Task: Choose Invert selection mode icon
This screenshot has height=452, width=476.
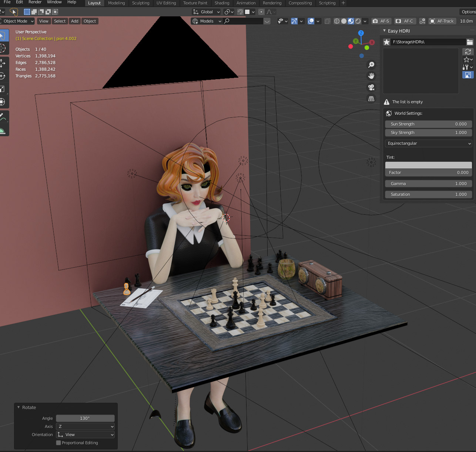Action: point(48,12)
